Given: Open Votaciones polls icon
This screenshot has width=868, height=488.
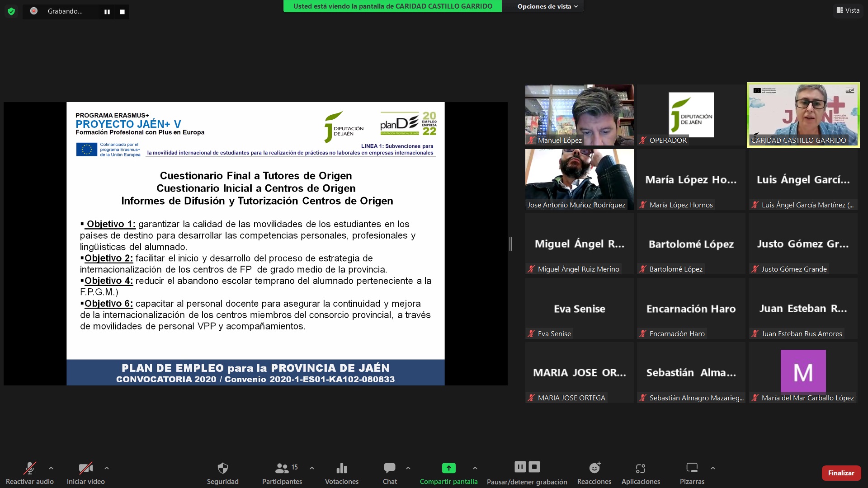Looking at the screenshot, I should tap(342, 468).
